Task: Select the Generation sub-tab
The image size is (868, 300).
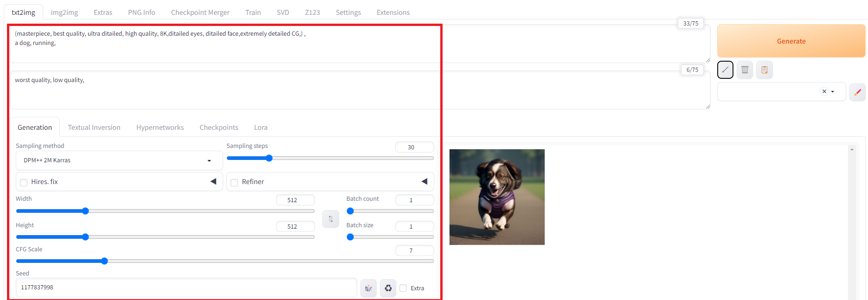Action: pyautogui.click(x=35, y=128)
